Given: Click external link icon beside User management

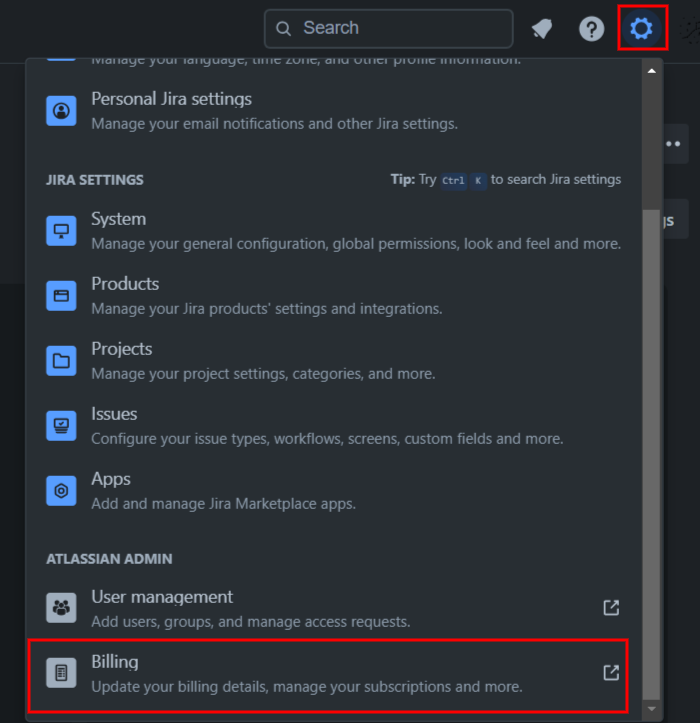Looking at the screenshot, I should coord(611,608).
